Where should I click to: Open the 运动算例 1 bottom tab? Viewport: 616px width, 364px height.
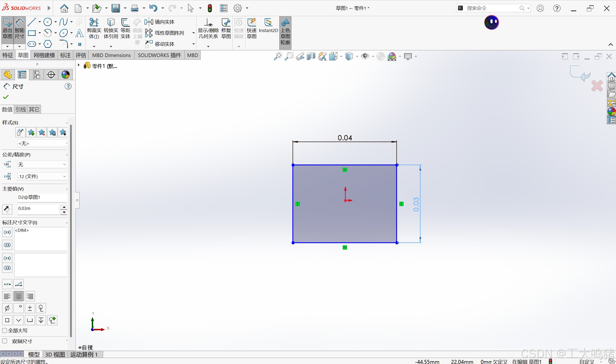click(84, 354)
